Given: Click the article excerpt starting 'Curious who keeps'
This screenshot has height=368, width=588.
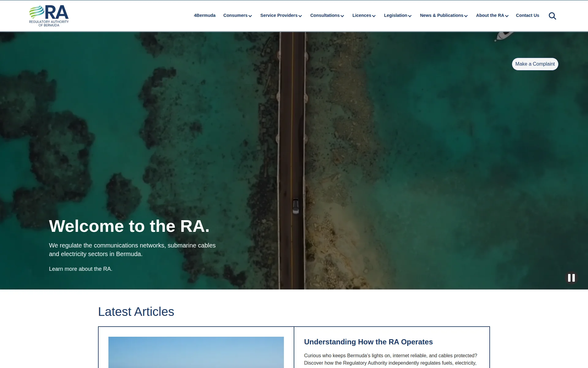Looking at the screenshot, I should tap(390, 359).
